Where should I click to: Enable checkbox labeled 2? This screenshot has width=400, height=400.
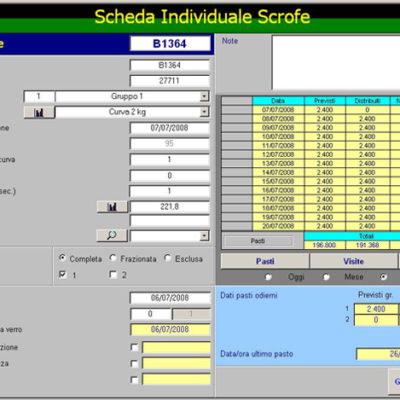[113, 274]
